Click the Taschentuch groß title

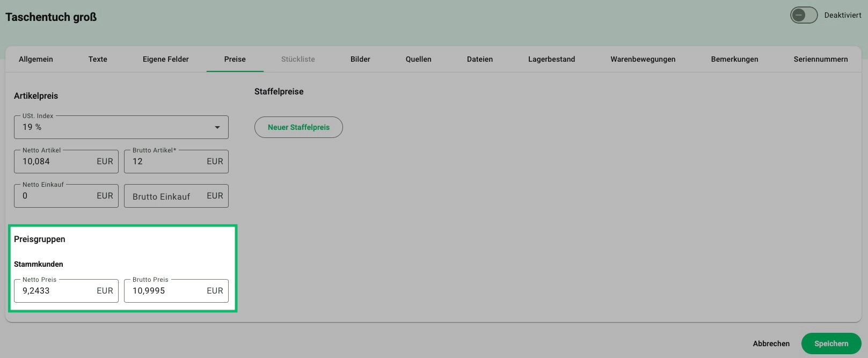51,17
